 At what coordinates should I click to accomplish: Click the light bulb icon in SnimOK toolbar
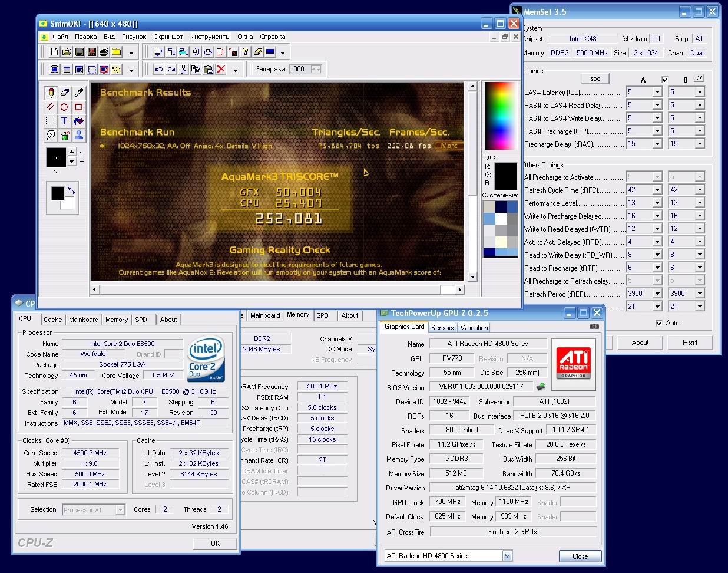[x=246, y=52]
